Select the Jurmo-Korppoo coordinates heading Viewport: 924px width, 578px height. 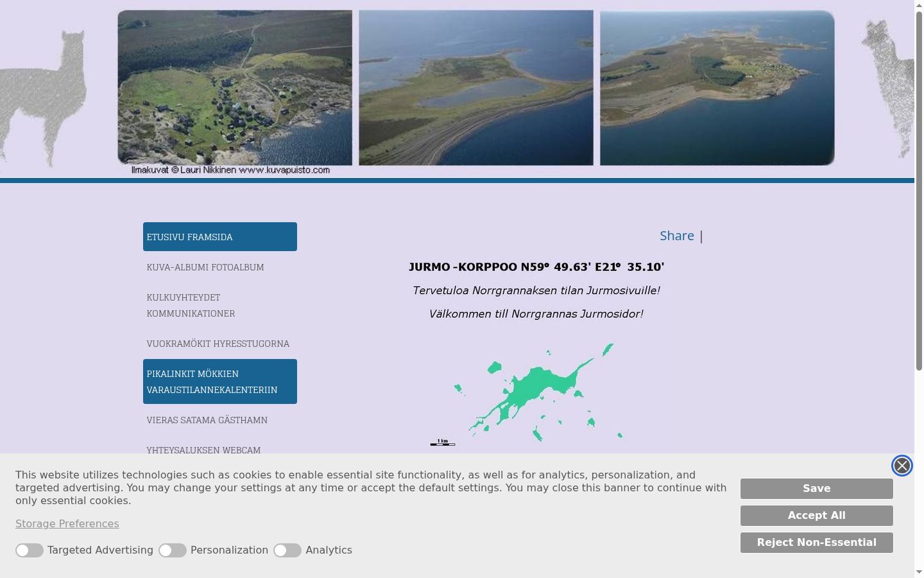(x=536, y=267)
